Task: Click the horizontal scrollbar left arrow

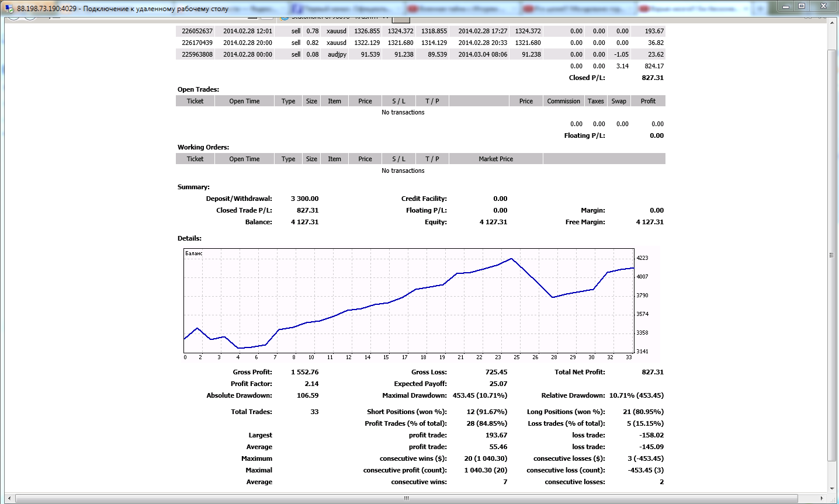Action: [x=9, y=498]
